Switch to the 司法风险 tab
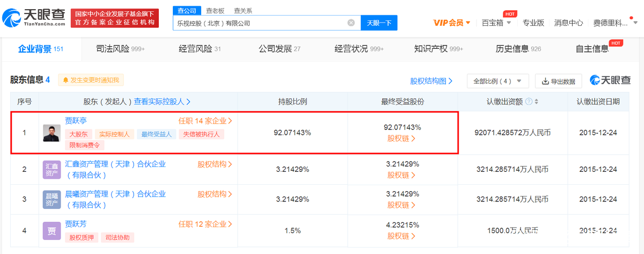The image size is (644, 254). pos(121,49)
